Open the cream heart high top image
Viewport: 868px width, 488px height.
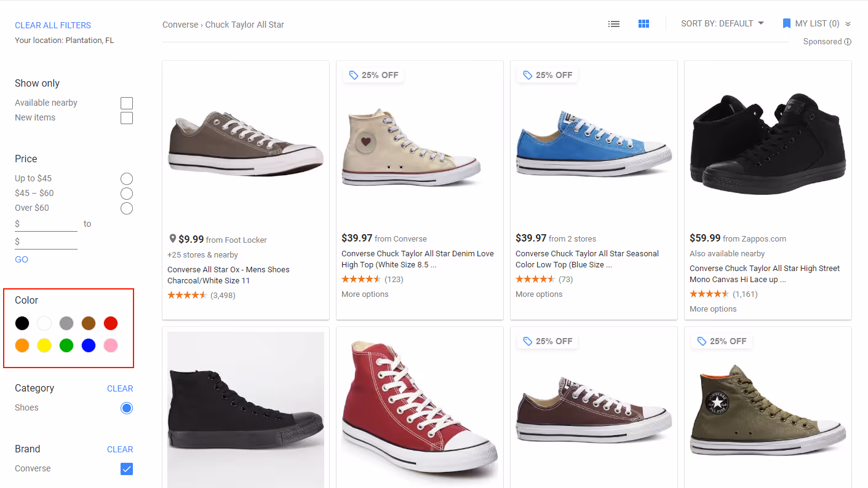coord(411,148)
